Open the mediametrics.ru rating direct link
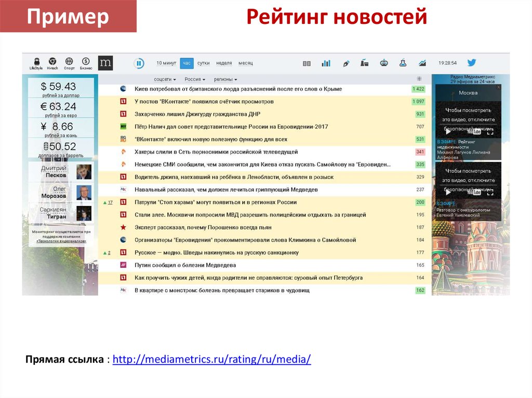Screen dimensions: 532x398 pos(211,360)
